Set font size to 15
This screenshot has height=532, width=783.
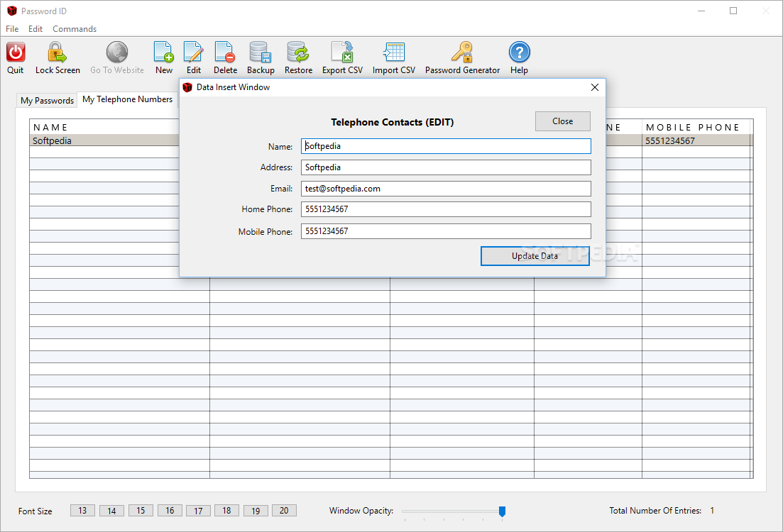[x=141, y=511]
